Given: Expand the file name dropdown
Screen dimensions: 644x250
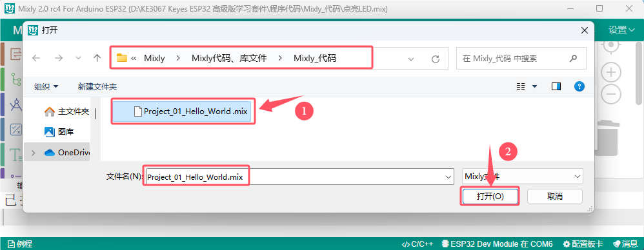Looking at the screenshot, I should point(448,177).
